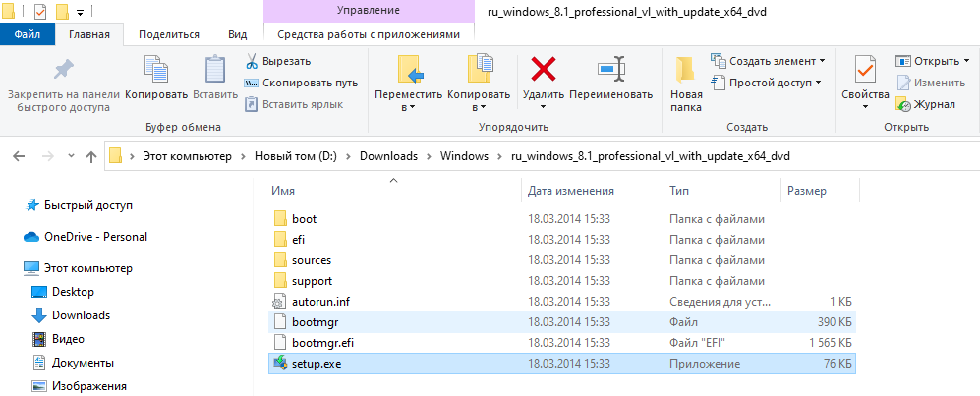Click Вырезать scissors icon
Image resolution: width=980 pixels, height=396 pixels.
pos(252,61)
